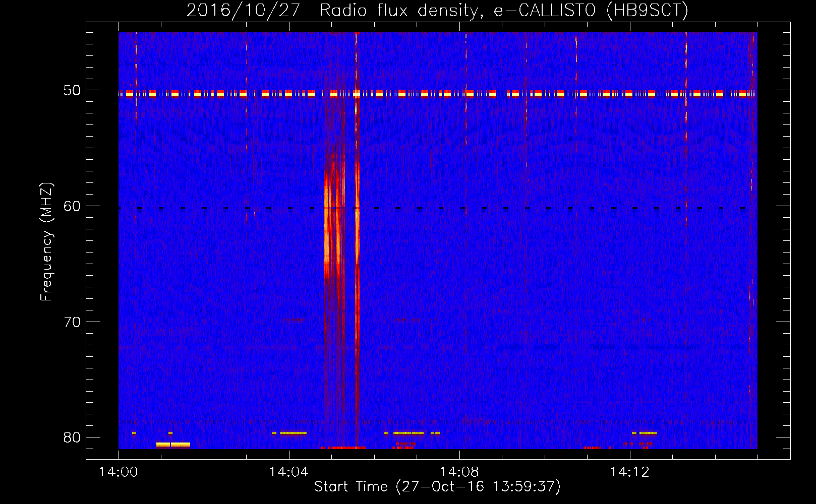Click the 60 frequency tick label
816x504 pixels.
pos(72,206)
